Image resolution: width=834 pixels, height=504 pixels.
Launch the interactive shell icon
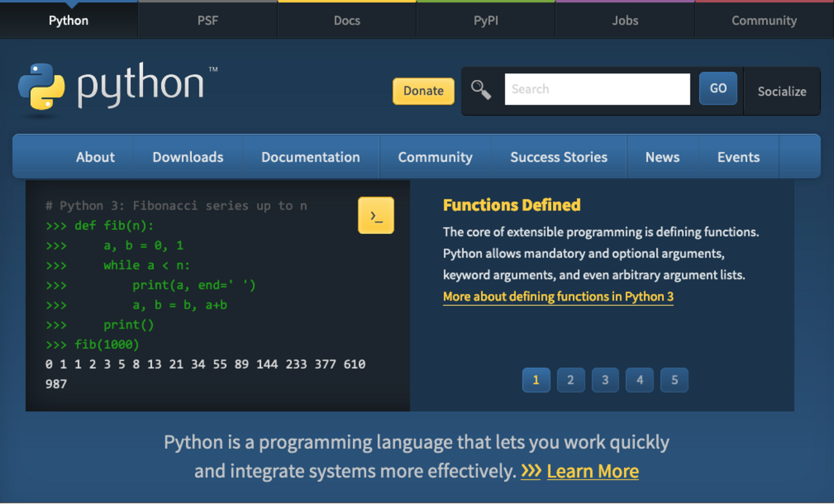tap(376, 215)
